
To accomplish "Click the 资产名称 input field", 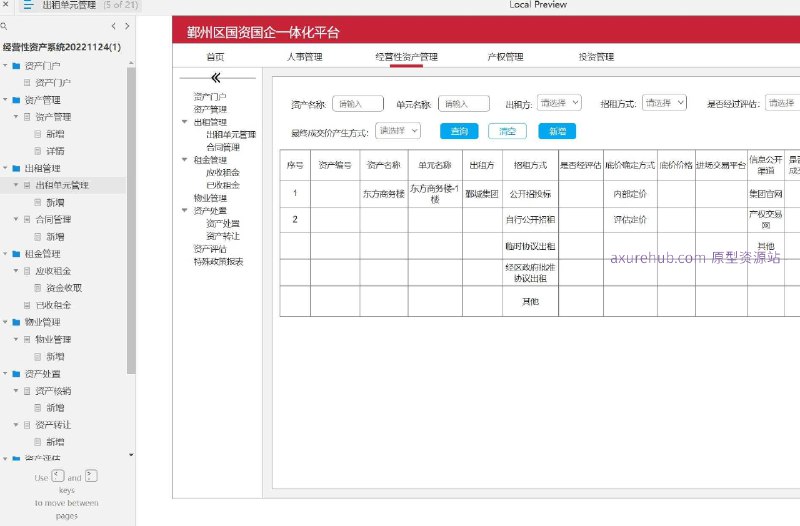I will [x=358, y=104].
